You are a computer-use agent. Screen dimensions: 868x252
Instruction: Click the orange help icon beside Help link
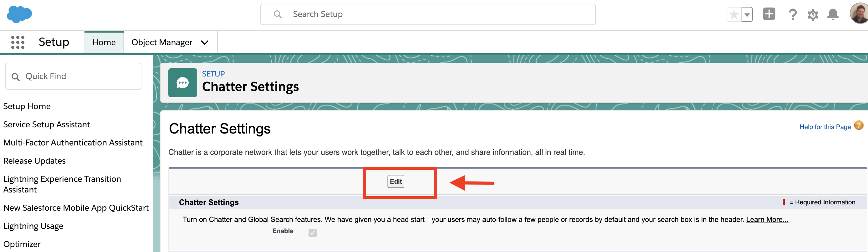pyautogui.click(x=859, y=125)
